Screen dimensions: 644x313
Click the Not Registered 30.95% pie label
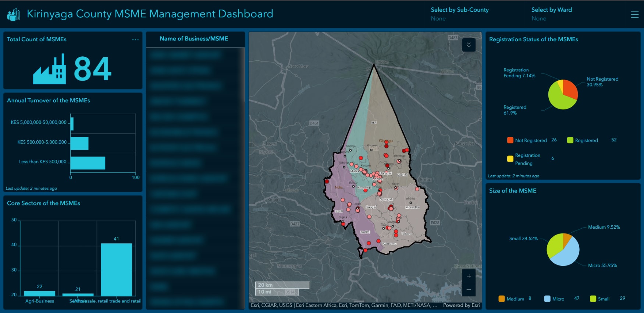tap(602, 82)
